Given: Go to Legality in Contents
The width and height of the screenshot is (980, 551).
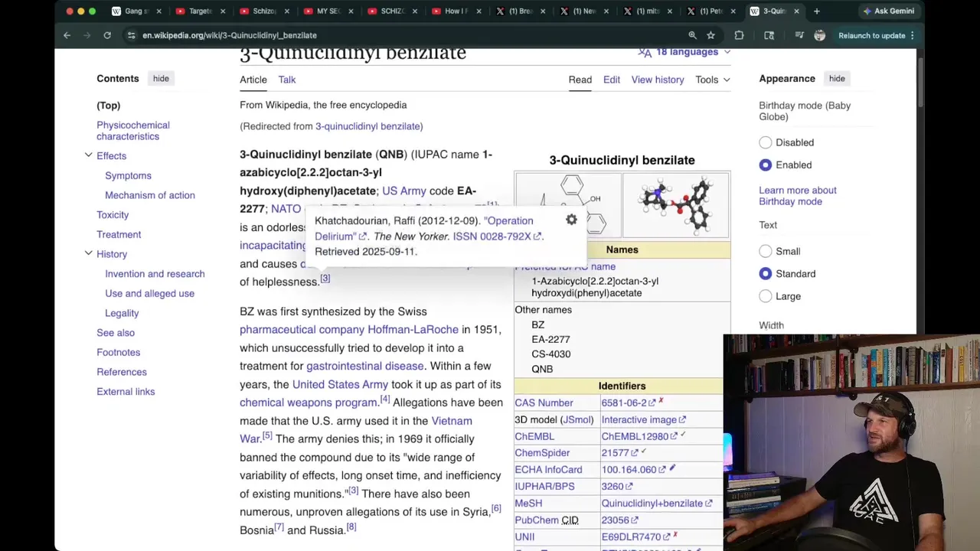Looking at the screenshot, I should (122, 313).
